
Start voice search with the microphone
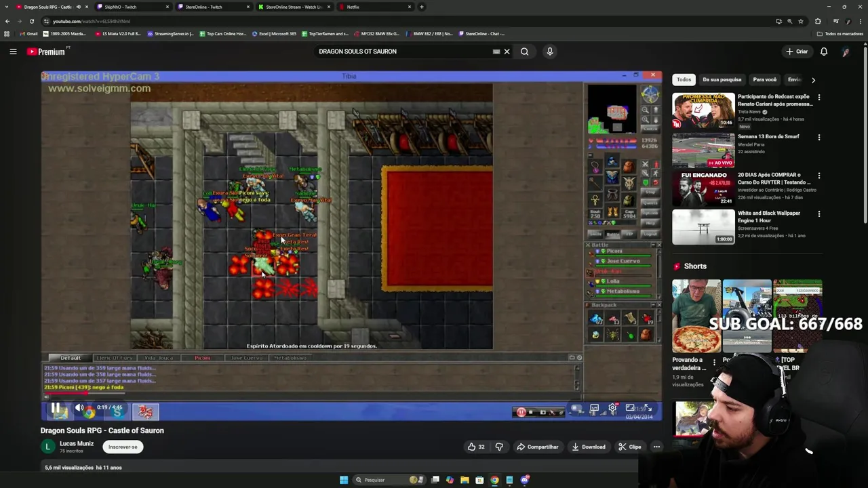(x=550, y=52)
